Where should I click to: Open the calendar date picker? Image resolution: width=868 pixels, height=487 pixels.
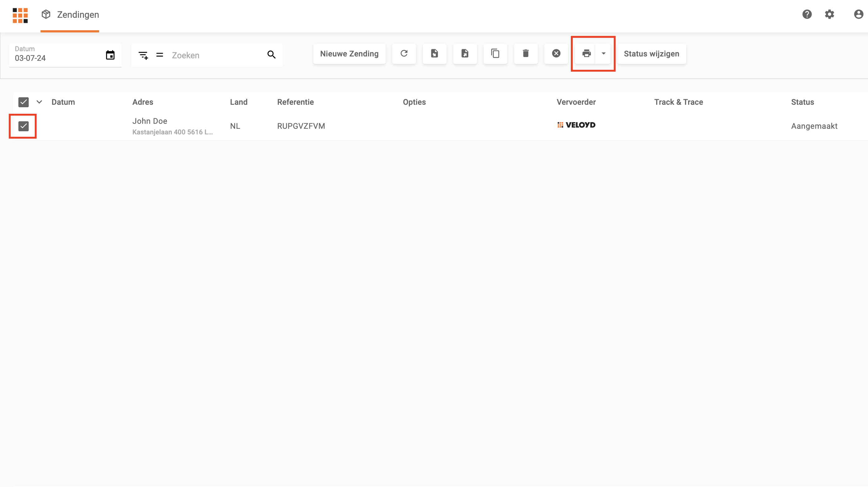tap(110, 55)
